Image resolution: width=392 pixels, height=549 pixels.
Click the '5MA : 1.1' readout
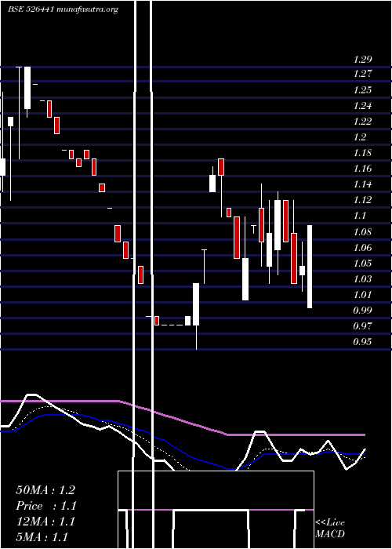[42, 537]
